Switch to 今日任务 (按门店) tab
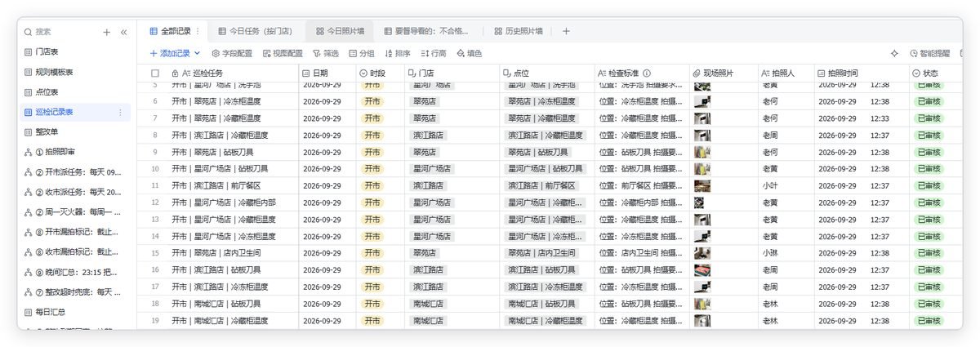 tap(256, 31)
